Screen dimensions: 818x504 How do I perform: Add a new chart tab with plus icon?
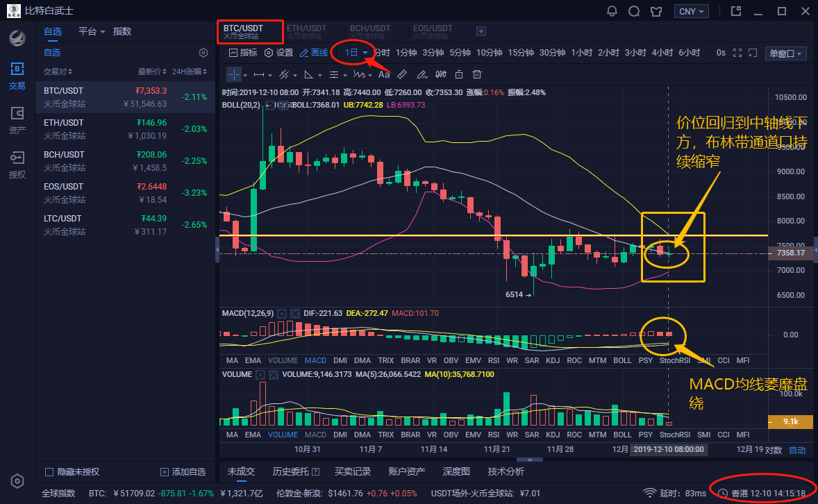pyautogui.click(x=481, y=31)
